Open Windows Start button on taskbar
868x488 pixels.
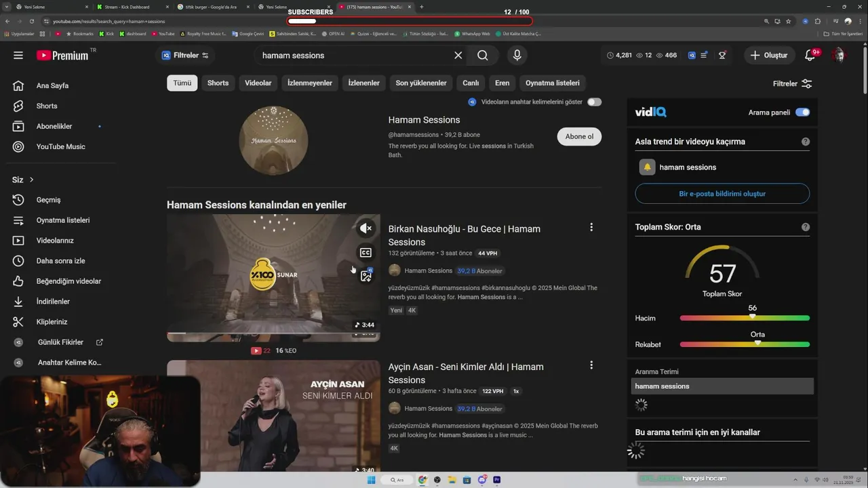pos(371,480)
